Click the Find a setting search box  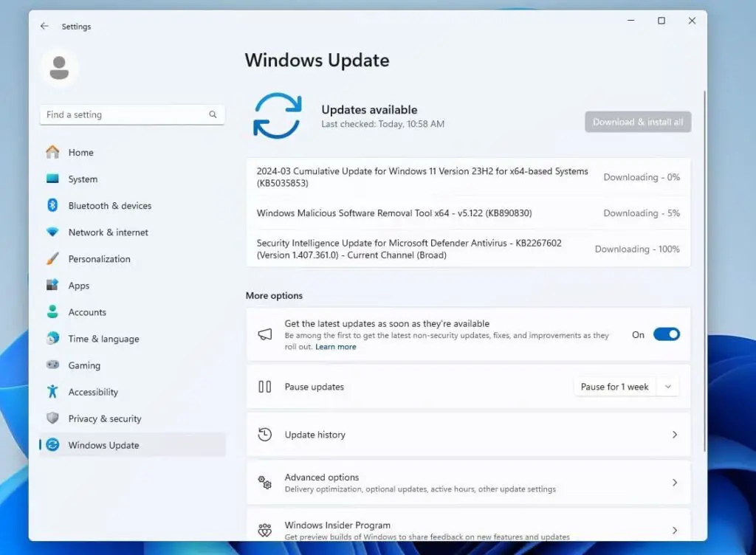pyautogui.click(x=122, y=114)
